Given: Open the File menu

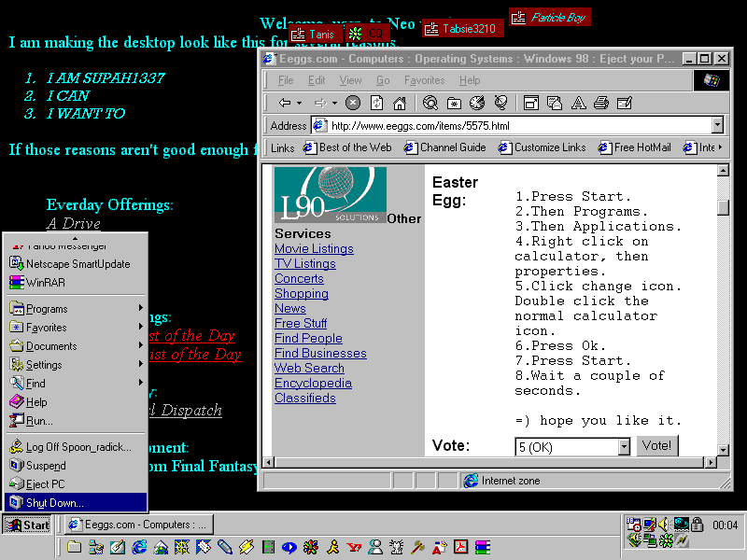Looking at the screenshot, I should [286, 80].
